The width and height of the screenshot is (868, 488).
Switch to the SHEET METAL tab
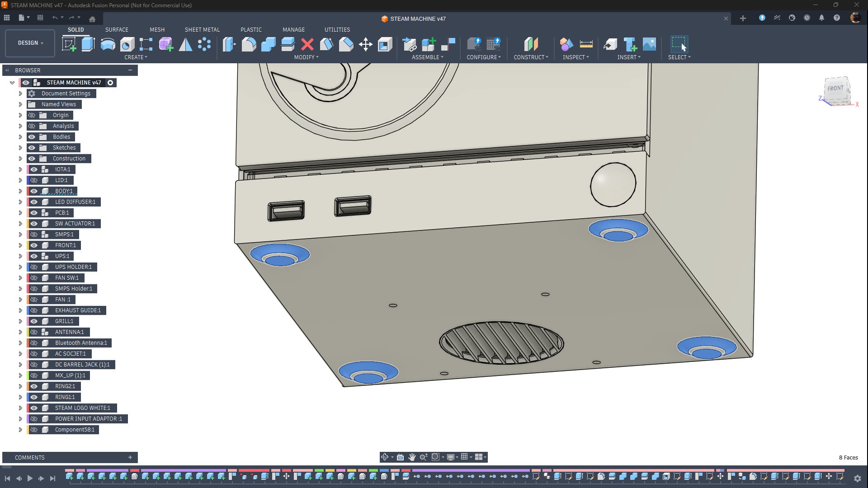(x=202, y=30)
